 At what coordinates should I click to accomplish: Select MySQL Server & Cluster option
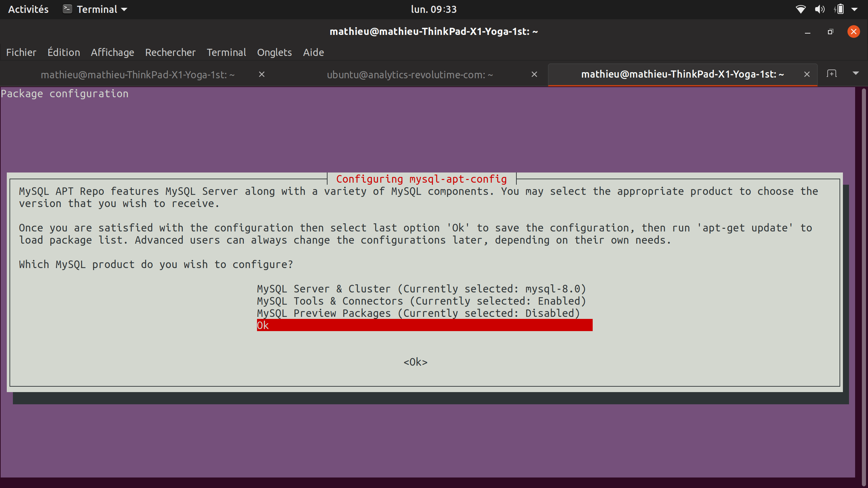tap(420, 288)
